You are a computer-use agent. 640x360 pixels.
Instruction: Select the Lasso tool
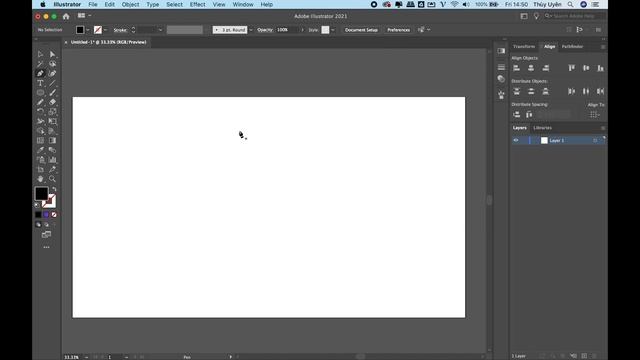coord(52,64)
